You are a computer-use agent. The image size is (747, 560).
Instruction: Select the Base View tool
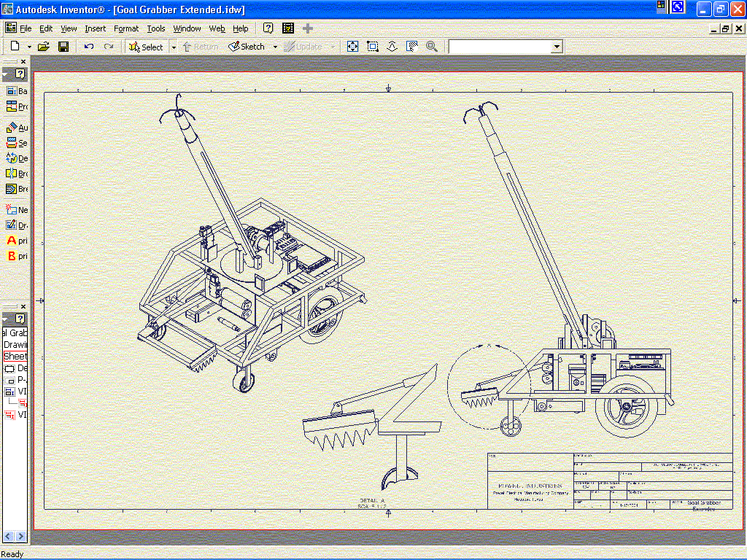[16, 90]
